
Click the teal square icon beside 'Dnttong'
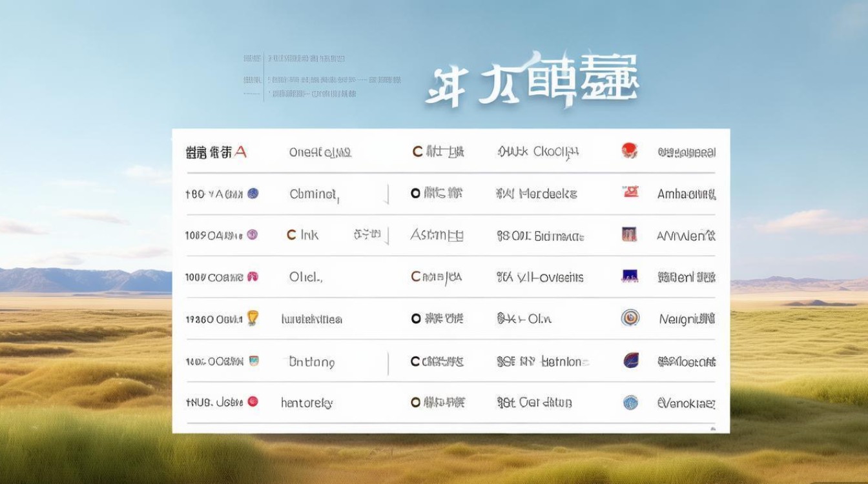(x=253, y=360)
